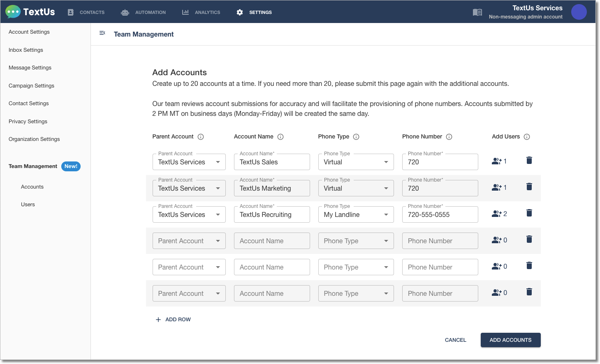
Task: Open the knowledge base book icon
Action: coord(477,12)
